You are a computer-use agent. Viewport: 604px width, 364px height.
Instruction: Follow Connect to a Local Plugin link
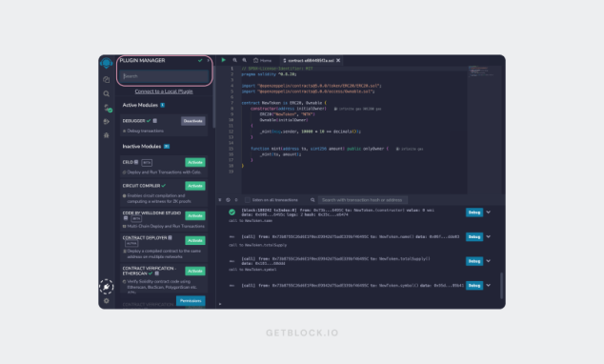[x=164, y=91]
